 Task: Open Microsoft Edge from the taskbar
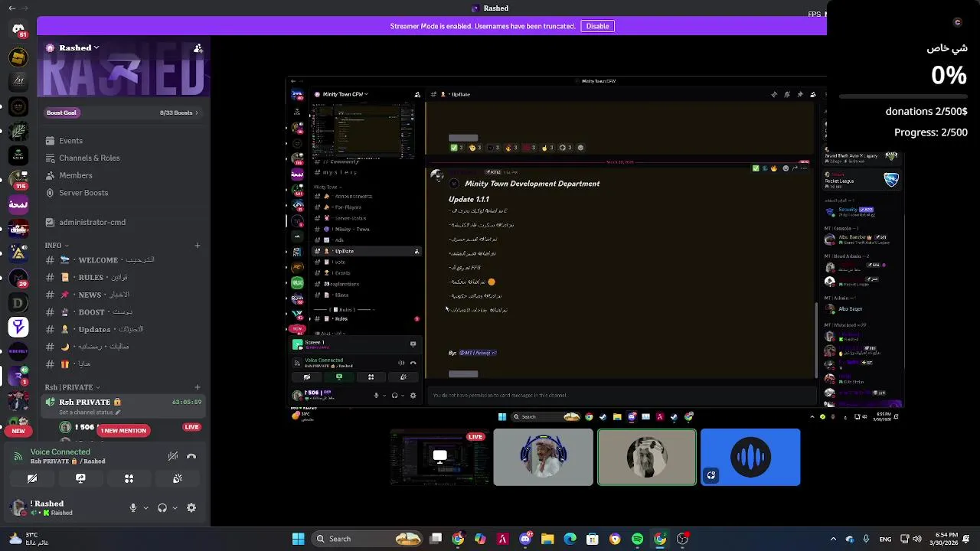coord(570,539)
